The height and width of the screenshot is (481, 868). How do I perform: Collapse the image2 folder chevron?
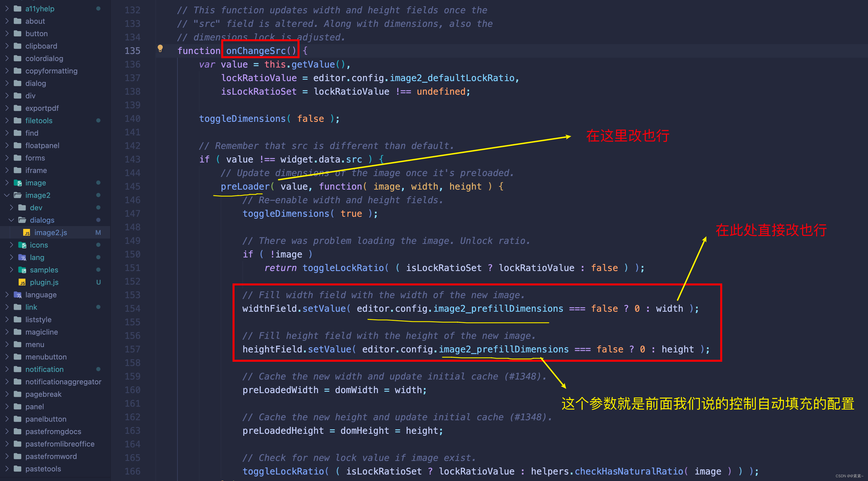point(7,195)
